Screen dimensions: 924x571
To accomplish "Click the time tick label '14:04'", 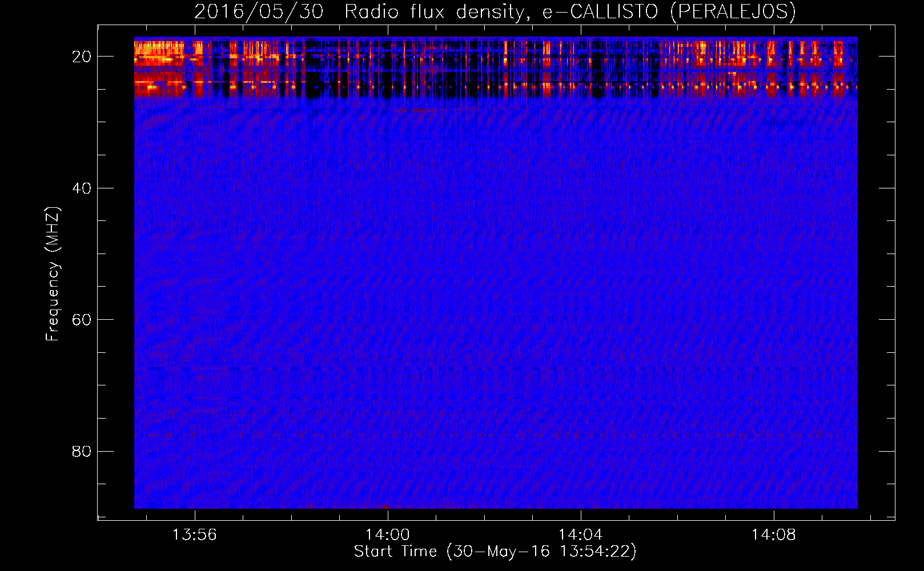I will (x=580, y=534).
